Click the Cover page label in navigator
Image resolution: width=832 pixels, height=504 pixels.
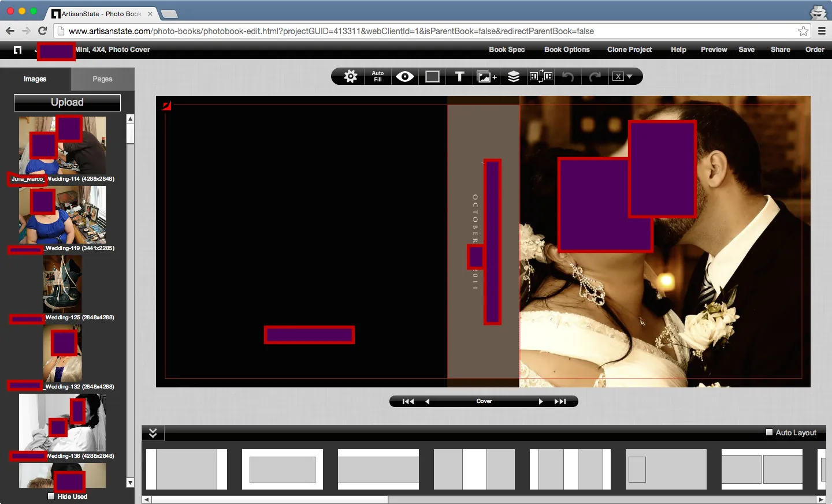pos(484,401)
